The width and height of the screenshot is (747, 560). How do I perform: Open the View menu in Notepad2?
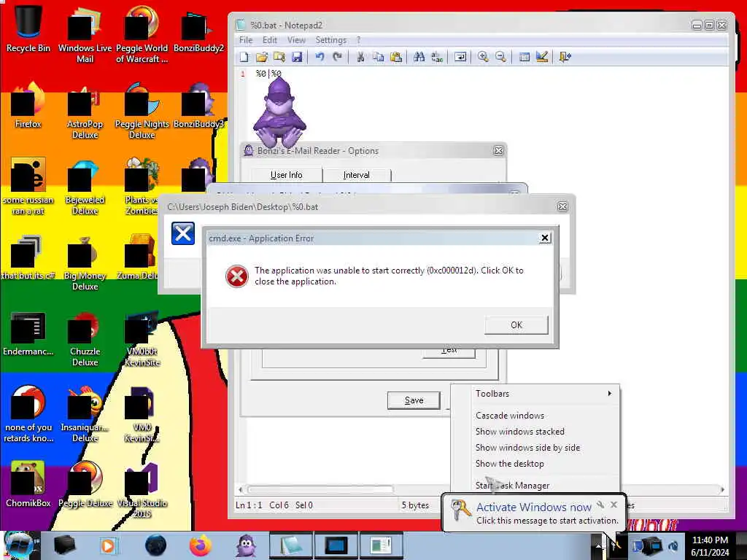click(296, 40)
